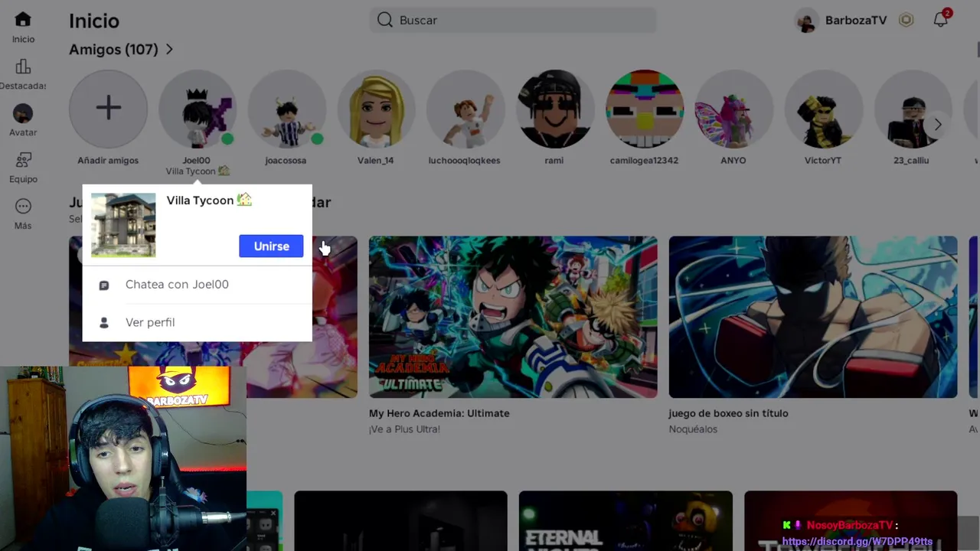Screen dimensions: 980x551
Task: Open the Más three-dots menu in sidebar
Action: pyautogui.click(x=23, y=207)
